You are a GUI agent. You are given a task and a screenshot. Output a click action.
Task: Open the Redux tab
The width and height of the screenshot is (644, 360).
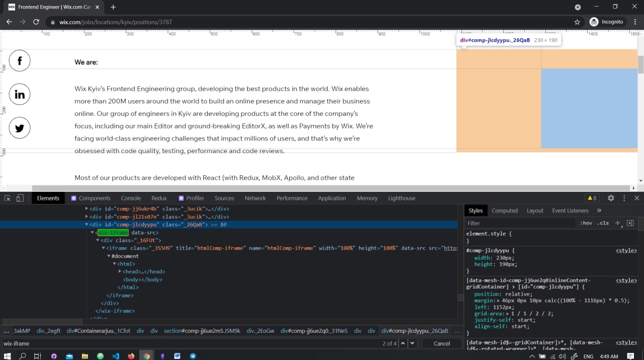coord(159,198)
